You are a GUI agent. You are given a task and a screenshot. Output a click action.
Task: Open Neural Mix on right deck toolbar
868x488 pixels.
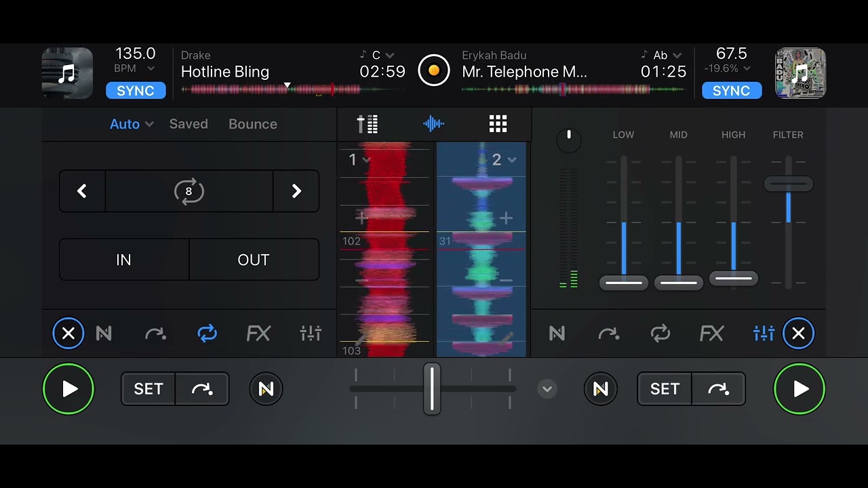point(557,333)
